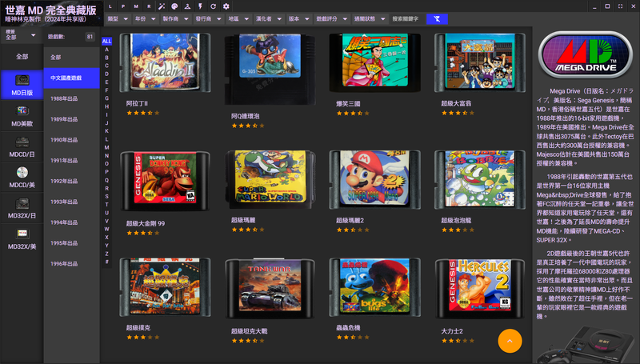
Task: Open the 超級泡泡龍 game cartridge
Action: [x=479, y=179]
